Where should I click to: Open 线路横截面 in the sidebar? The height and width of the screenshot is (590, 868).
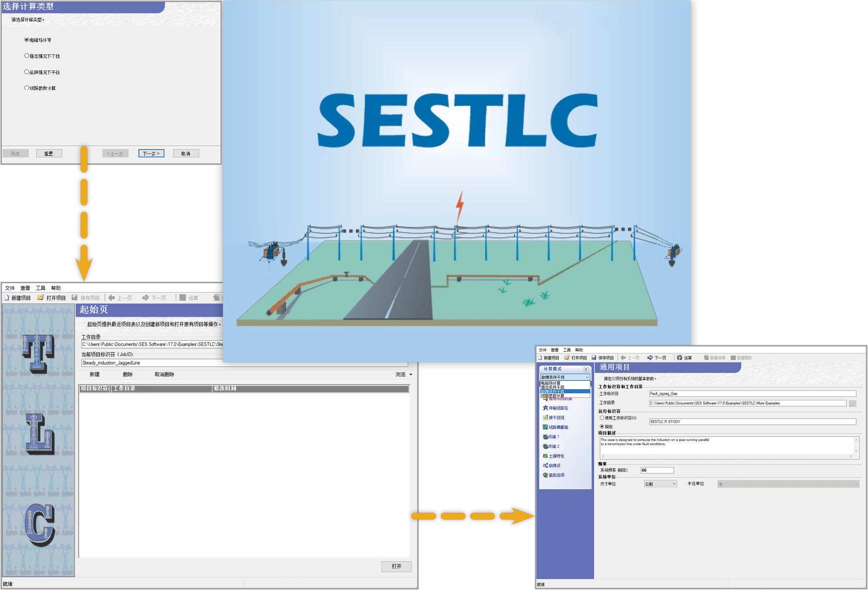556,428
